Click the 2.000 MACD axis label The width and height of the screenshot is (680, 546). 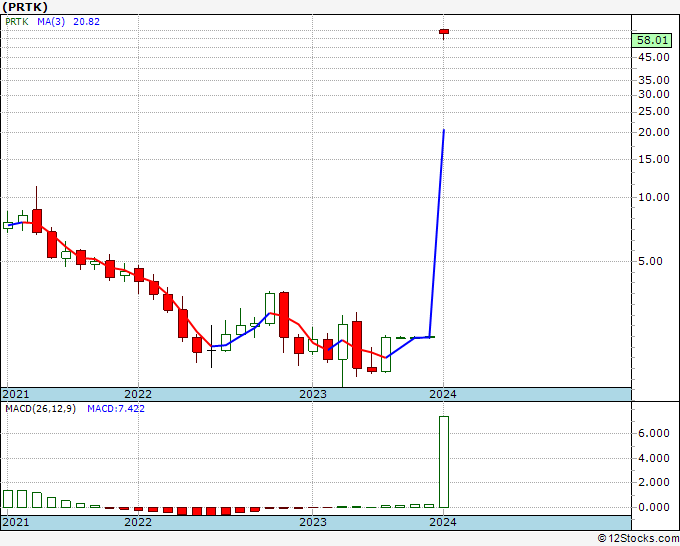pyautogui.click(x=654, y=482)
